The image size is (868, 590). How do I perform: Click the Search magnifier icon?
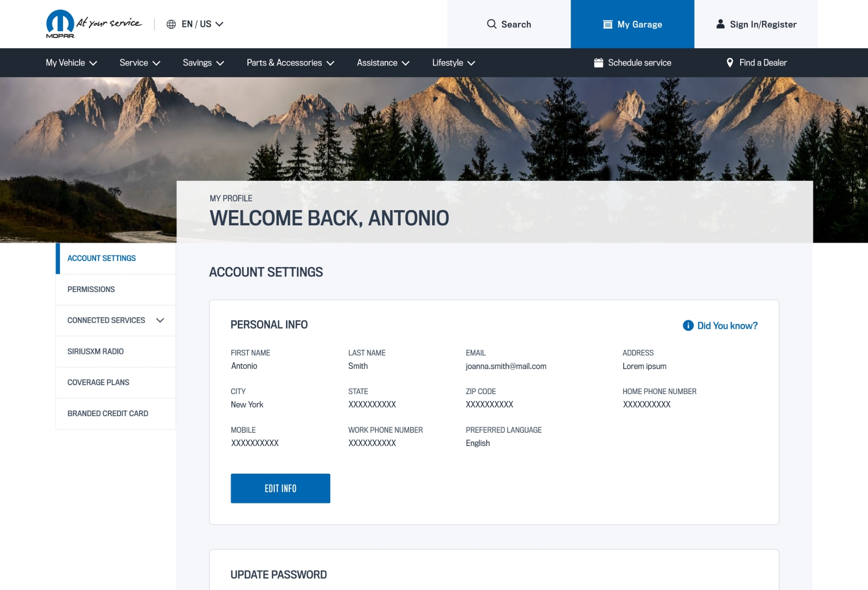pyautogui.click(x=491, y=24)
